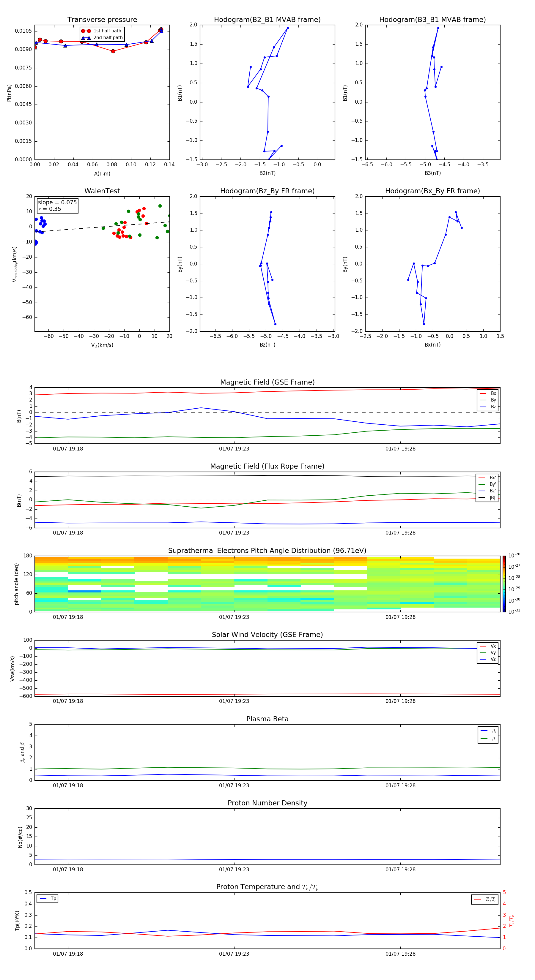
Task: Click '01/07 19:18' tick under Proton Temperature plot
Action: (x=68, y=954)
